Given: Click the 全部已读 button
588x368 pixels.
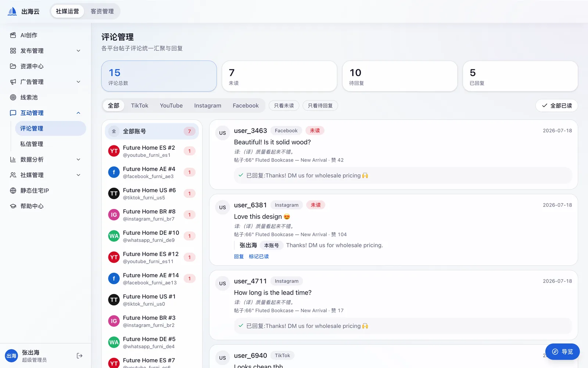Looking at the screenshot, I should tap(557, 106).
